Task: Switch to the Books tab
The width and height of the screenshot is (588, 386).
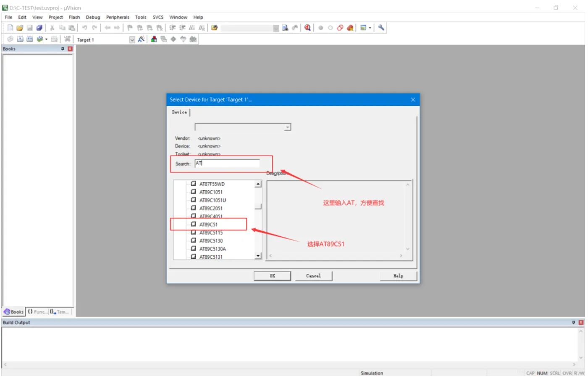Action: tap(14, 312)
